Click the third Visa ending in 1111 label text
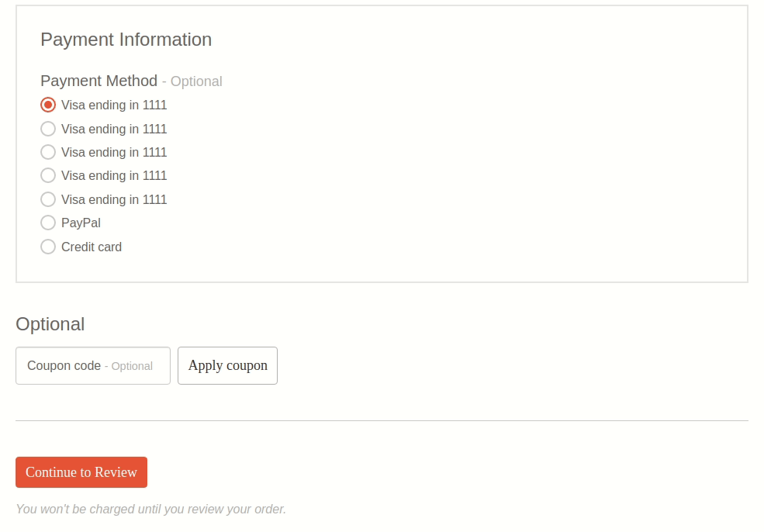This screenshot has width=764, height=532. point(114,153)
